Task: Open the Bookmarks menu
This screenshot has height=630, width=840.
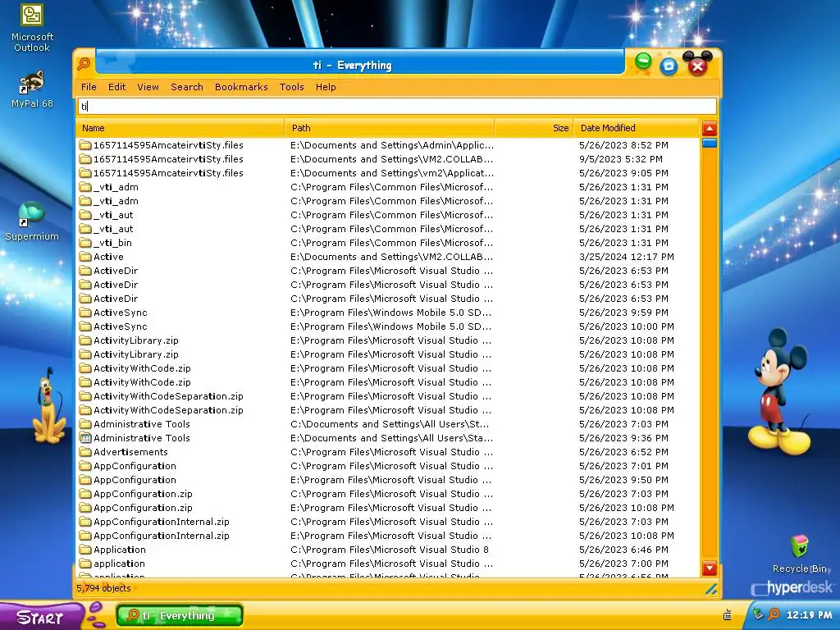Action: pyautogui.click(x=241, y=87)
